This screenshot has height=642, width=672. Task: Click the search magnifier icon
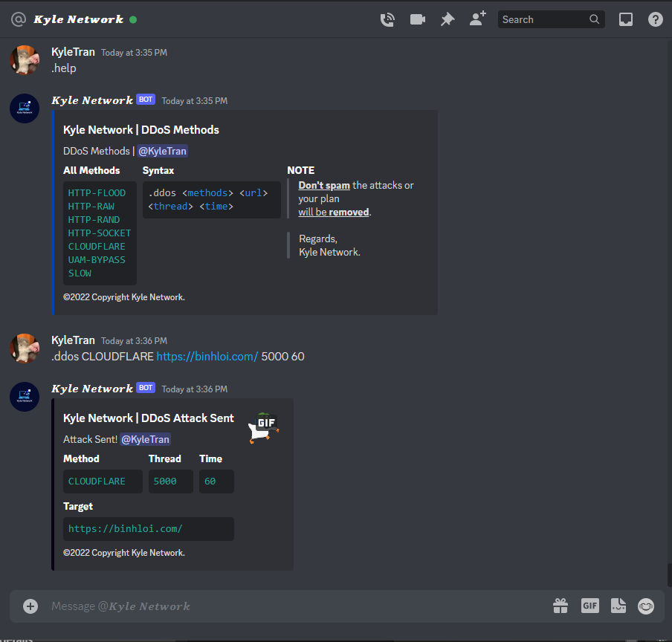tap(594, 19)
